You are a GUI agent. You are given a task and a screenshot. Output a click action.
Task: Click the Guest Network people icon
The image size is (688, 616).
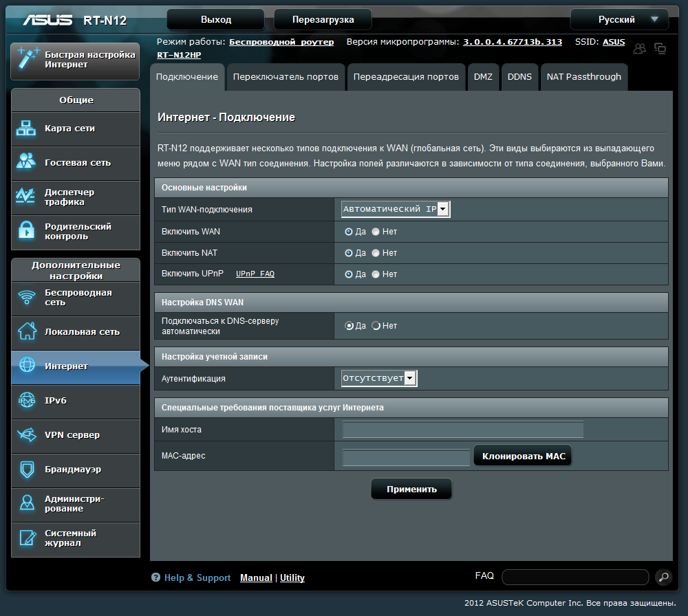click(26, 161)
